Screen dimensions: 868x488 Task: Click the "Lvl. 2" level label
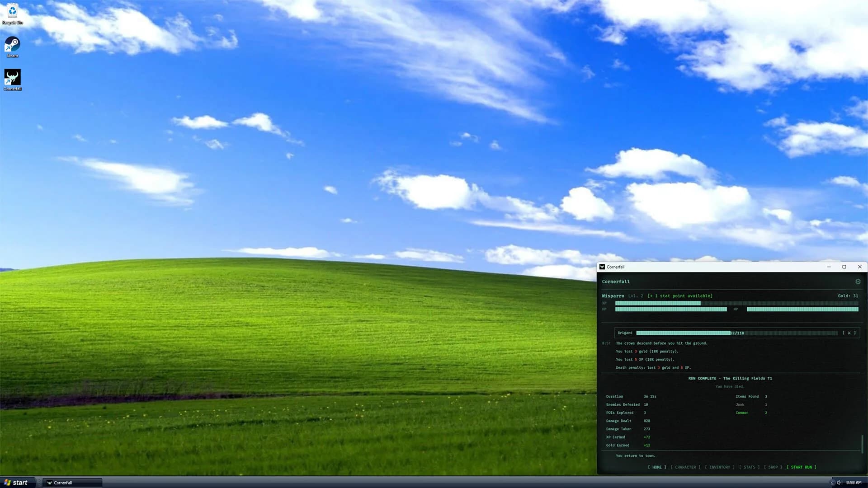point(636,296)
